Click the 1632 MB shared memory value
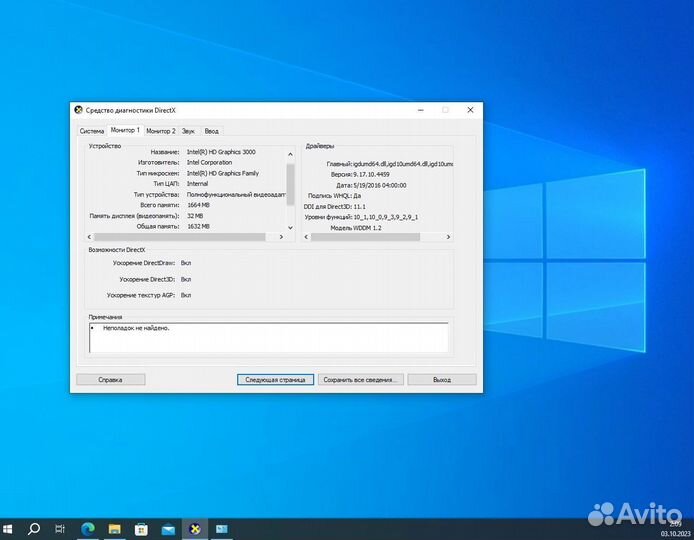 tap(198, 226)
